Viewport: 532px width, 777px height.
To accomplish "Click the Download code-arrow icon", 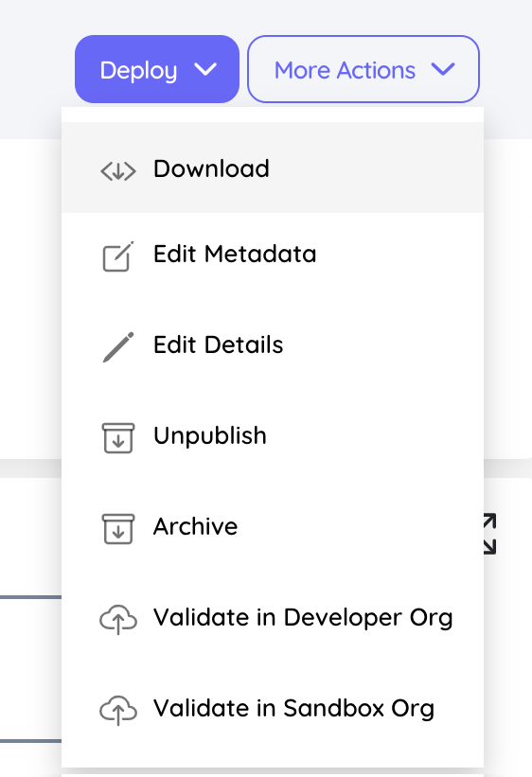I will pos(118,171).
